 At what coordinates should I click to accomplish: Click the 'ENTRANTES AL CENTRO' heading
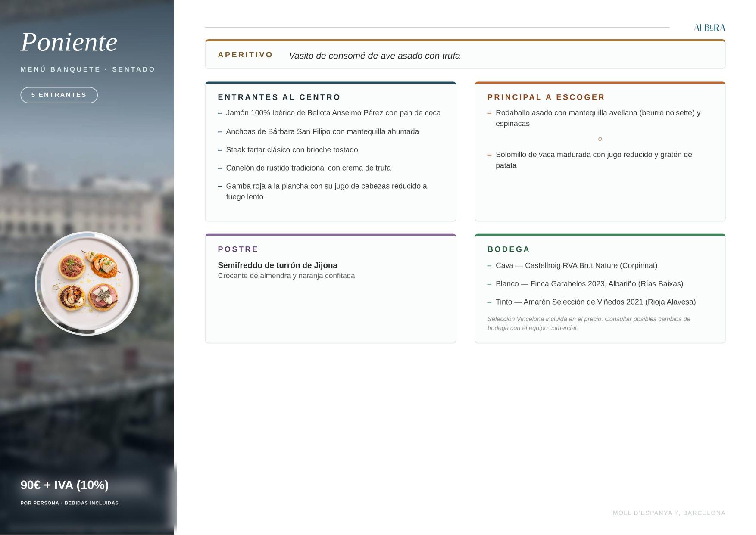(279, 97)
